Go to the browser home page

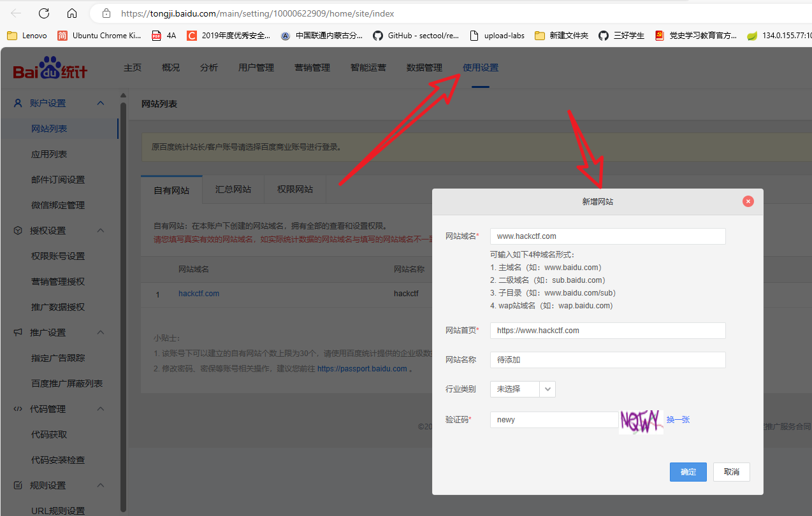[x=72, y=13]
